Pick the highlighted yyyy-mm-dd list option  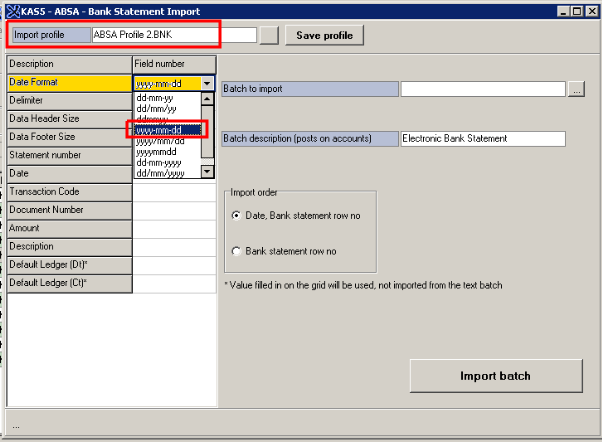point(166,130)
